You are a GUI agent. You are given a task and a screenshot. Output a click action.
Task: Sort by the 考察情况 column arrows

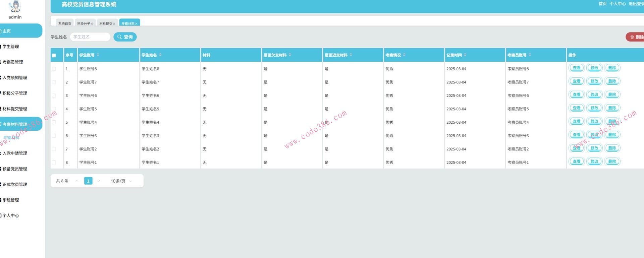[x=404, y=55]
